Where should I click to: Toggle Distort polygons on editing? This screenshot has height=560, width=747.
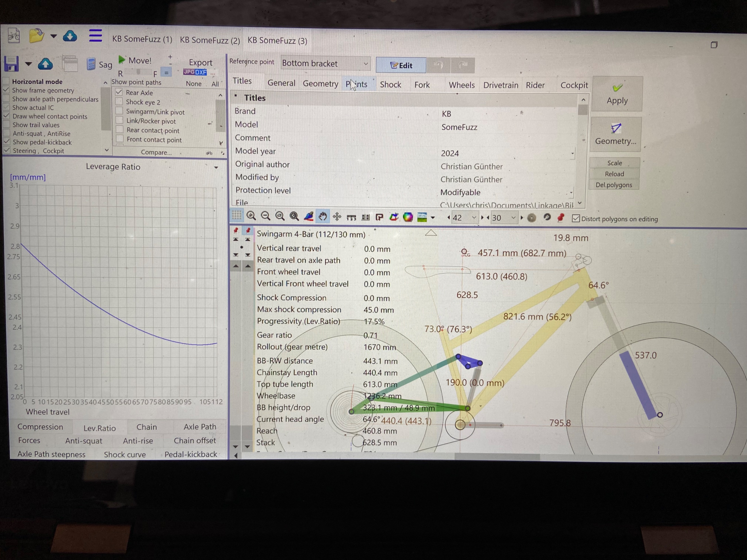pyautogui.click(x=575, y=218)
